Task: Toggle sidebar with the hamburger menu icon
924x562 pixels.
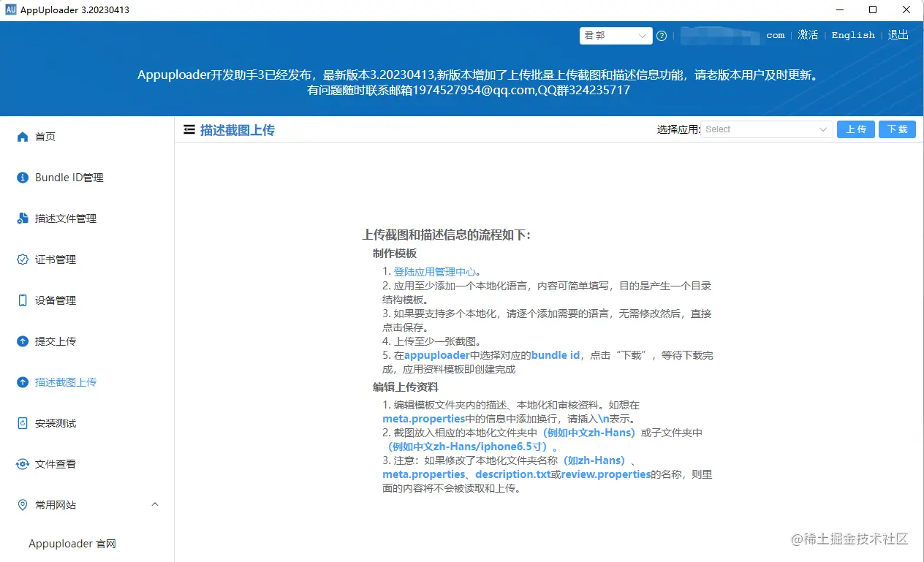Action: (x=189, y=129)
